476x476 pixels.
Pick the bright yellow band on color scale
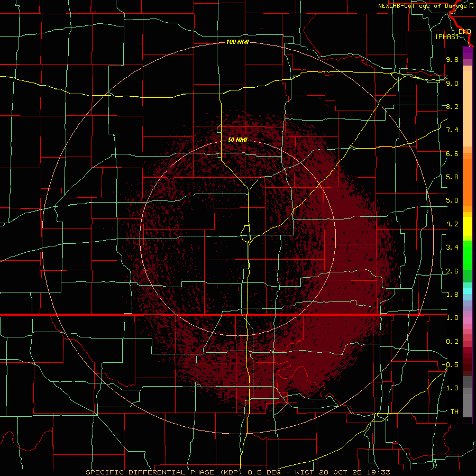467,226
